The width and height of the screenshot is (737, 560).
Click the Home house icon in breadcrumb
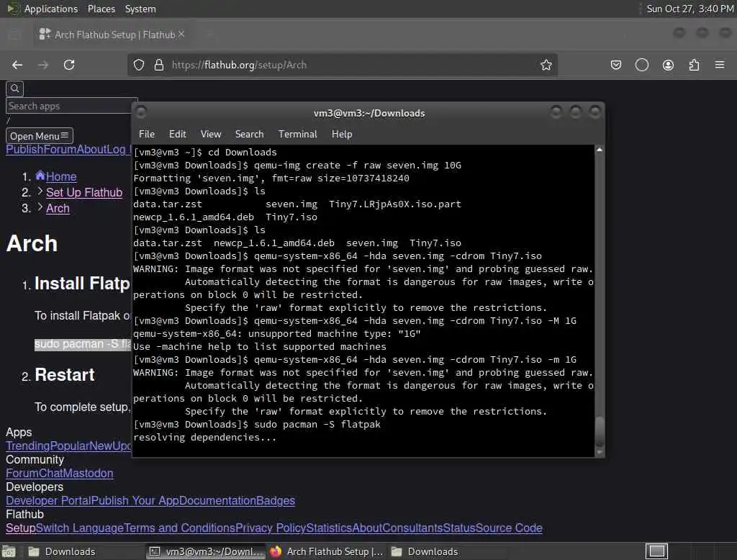(x=40, y=176)
